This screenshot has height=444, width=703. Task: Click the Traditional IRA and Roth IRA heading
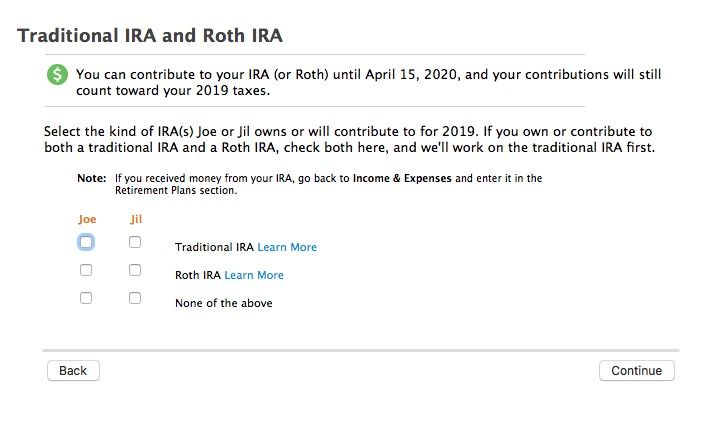150,35
